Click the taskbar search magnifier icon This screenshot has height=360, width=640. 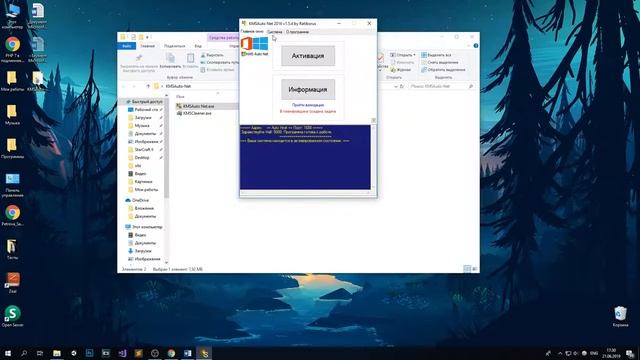[x=24, y=353]
